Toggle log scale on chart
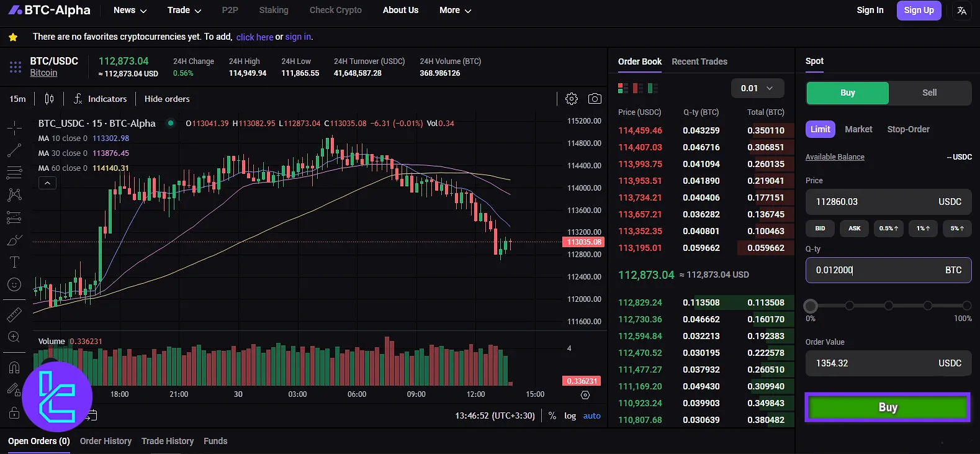The height and width of the screenshot is (454, 980). tap(570, 415)
